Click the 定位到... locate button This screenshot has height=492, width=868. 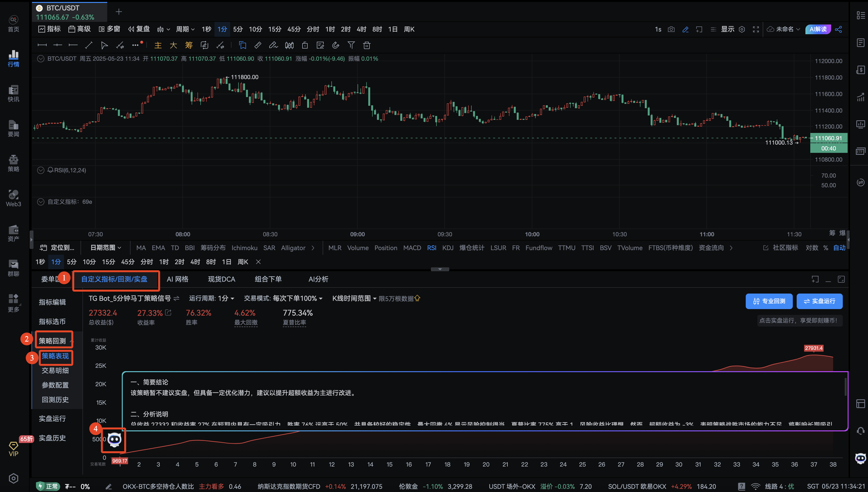57,248
